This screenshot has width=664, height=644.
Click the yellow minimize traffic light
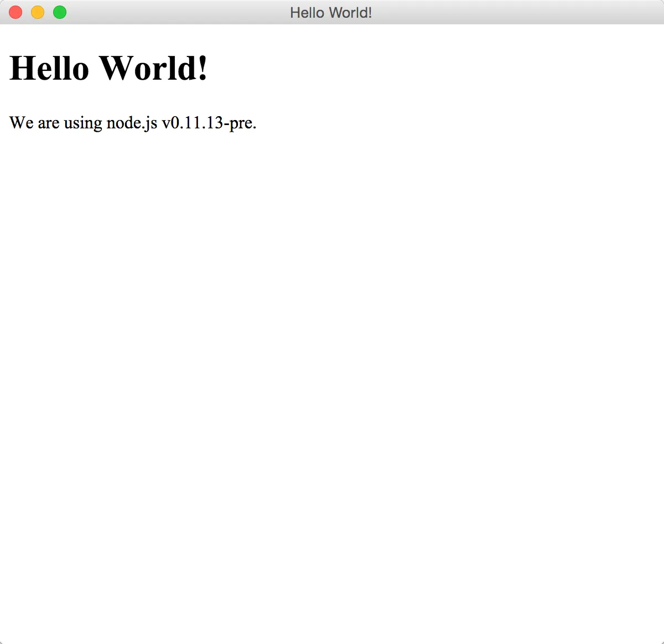click(x=37, y=12)
